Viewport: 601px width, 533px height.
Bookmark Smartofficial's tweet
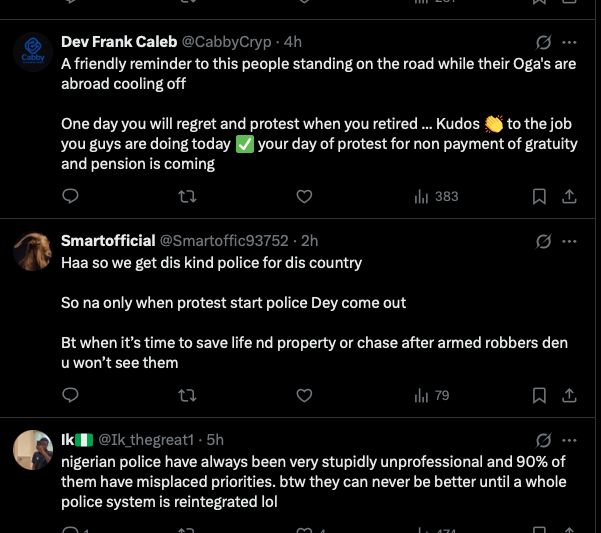click(x=539, y=395)
